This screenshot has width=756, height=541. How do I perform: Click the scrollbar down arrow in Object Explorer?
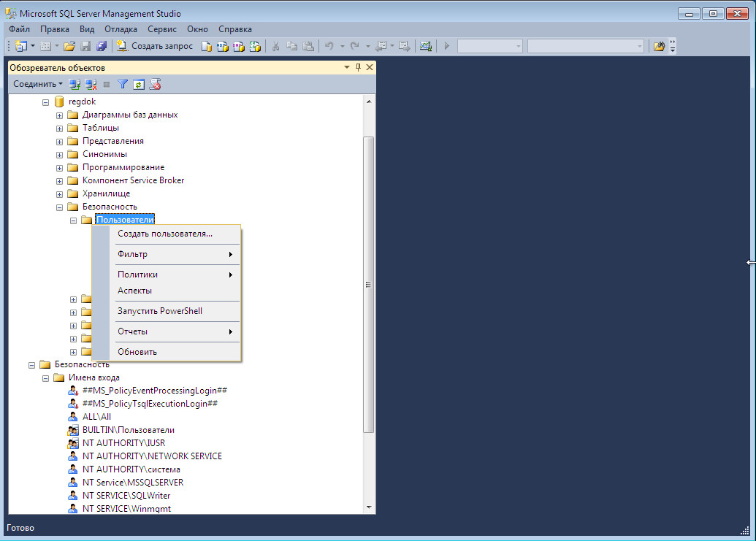369,507
